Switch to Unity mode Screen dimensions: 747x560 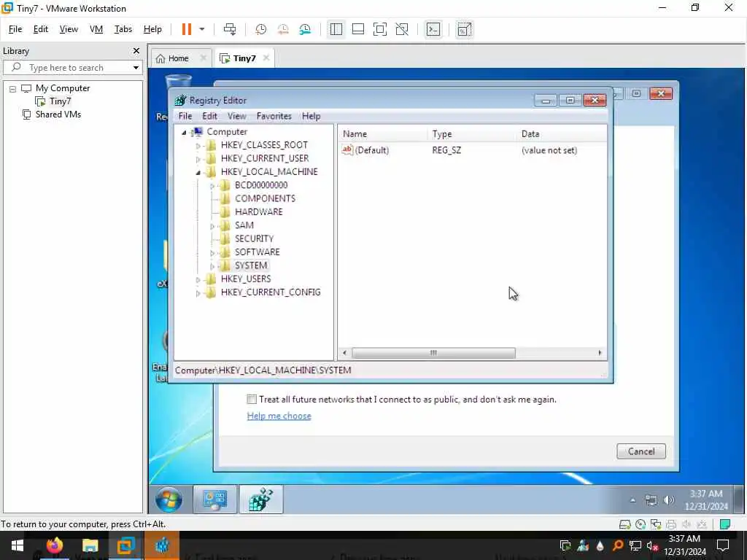[x=402, y=29]
